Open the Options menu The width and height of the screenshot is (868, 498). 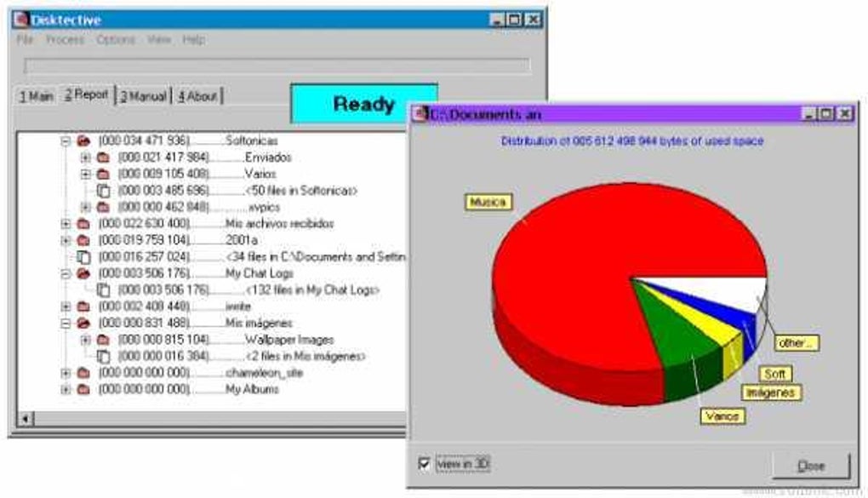pyautogui.click(x=116, y=39)
